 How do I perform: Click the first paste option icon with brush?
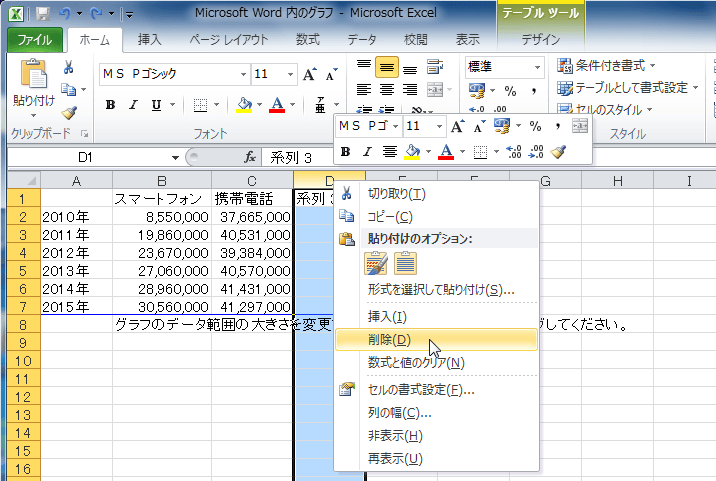click(x=376, y=263)
